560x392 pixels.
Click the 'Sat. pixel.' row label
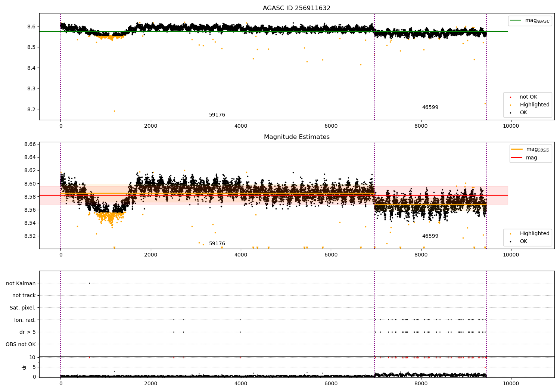click(x=22, y=308)
